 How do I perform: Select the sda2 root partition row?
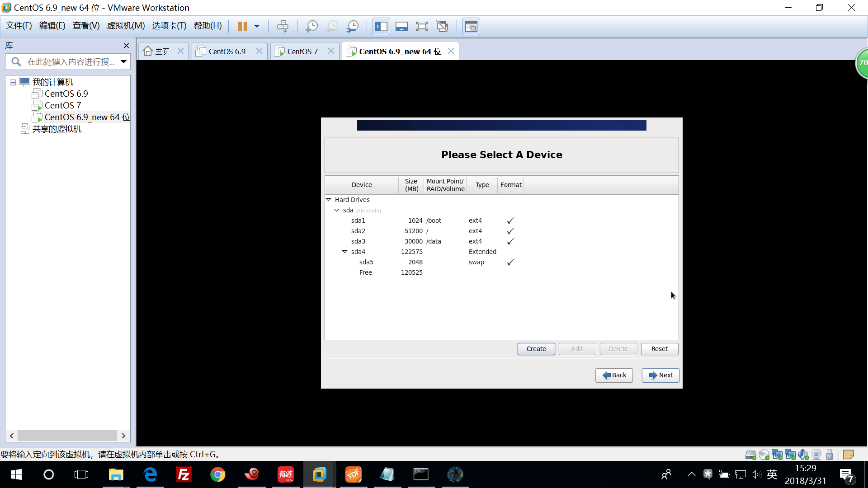[501, 231]
